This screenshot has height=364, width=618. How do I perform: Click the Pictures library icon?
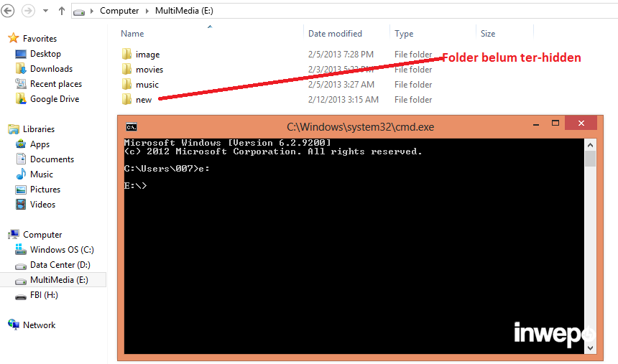(21, 190)
